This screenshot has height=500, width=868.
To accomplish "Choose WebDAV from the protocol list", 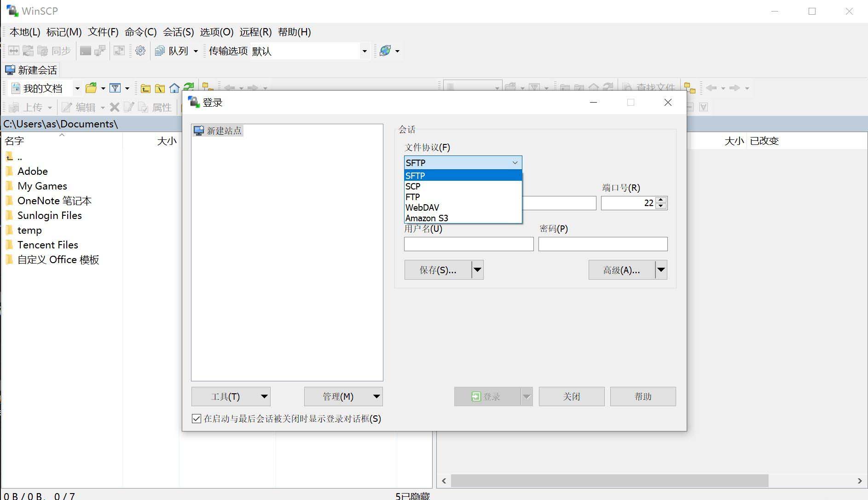I will (463, 207).
